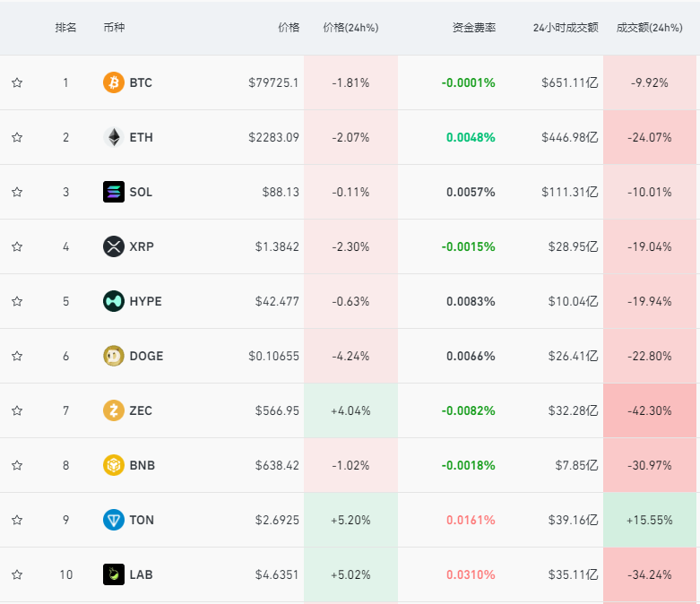
Task: Sort by 价格 column header
Action: 289,28
